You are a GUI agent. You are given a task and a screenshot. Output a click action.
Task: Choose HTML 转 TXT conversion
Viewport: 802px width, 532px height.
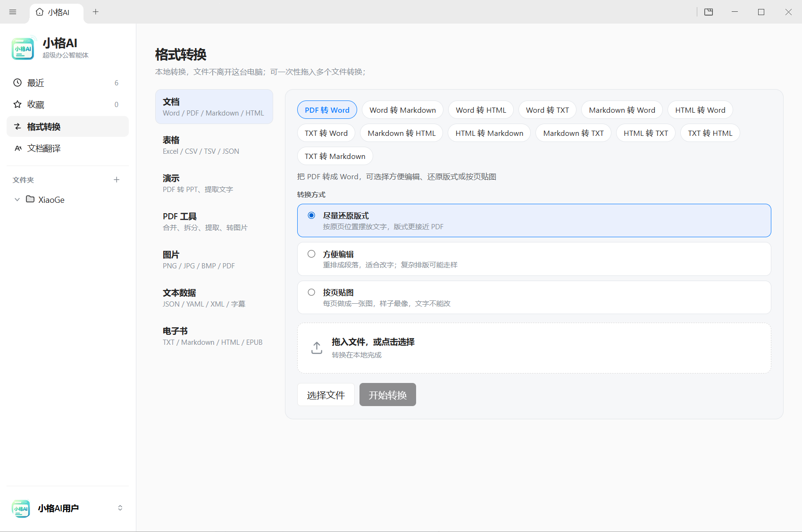[646, 133]
